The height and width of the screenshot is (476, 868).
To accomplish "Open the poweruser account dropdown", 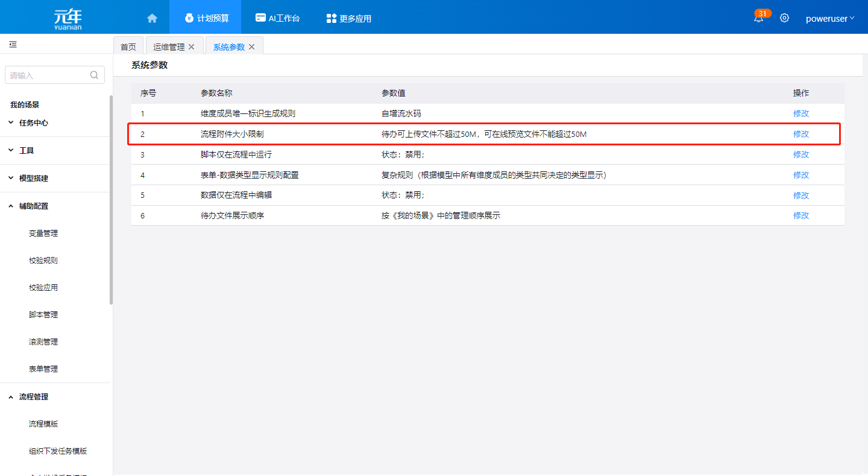I will coord(829,18).
